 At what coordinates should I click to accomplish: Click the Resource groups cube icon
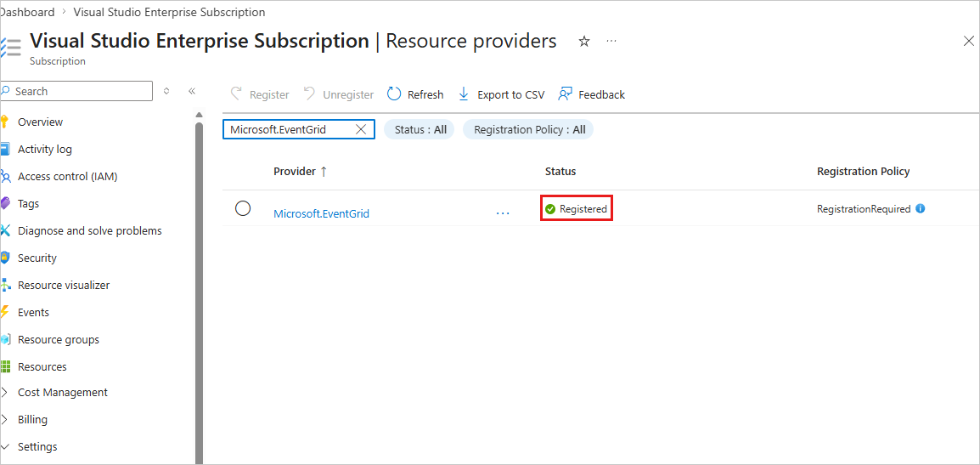coord(5,340)
